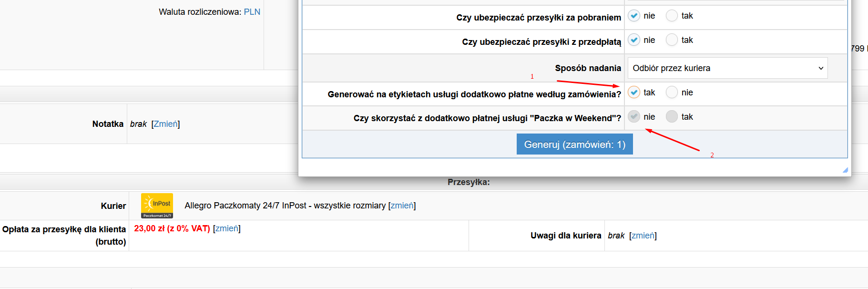The width and height of the screenshot is (868, 289).
Task: Click the 'Generuj (zamówień: 1)' button
Action: coord(574,144)
